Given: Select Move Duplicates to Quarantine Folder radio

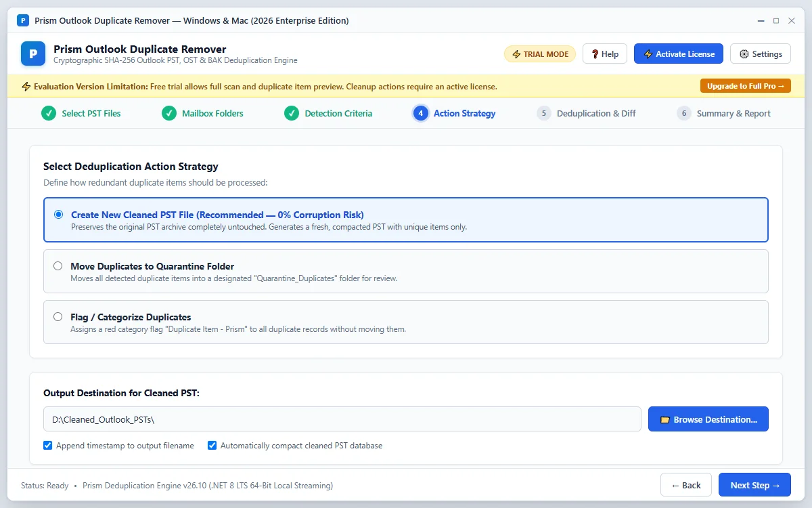Looking at the screenshot, I should 58,266.
